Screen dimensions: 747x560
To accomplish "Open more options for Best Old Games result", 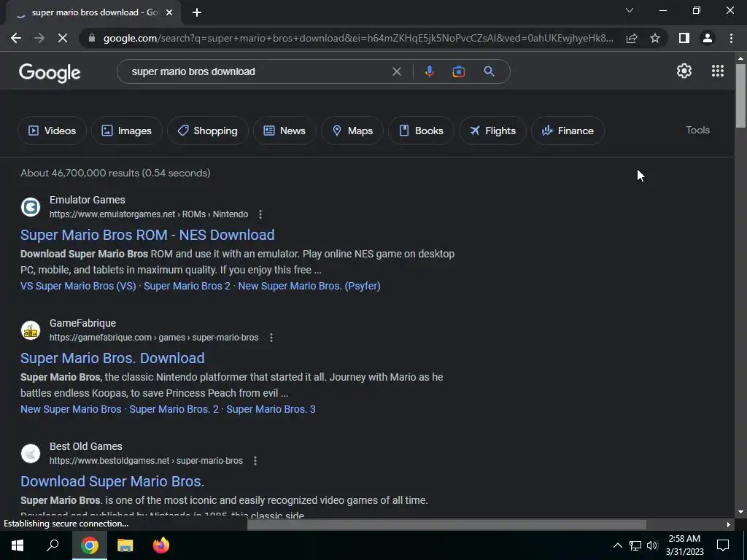I will [x=255, y=461].
